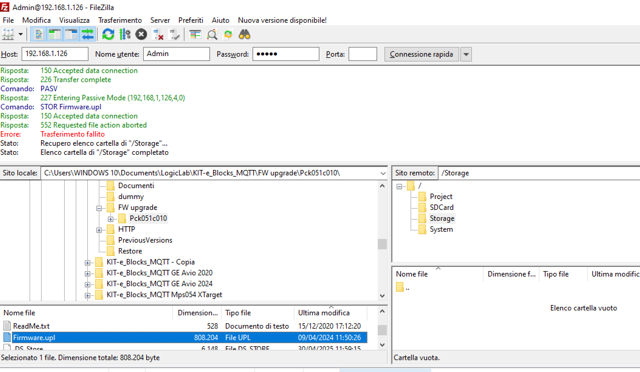This screenshot has height=372, width=640.
Task: Sort local files by Tipo file column
Action: coord(258,313)
